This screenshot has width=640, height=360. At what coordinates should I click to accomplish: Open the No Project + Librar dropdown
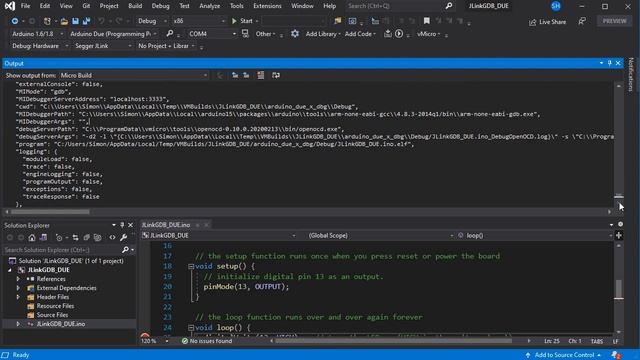166,46
